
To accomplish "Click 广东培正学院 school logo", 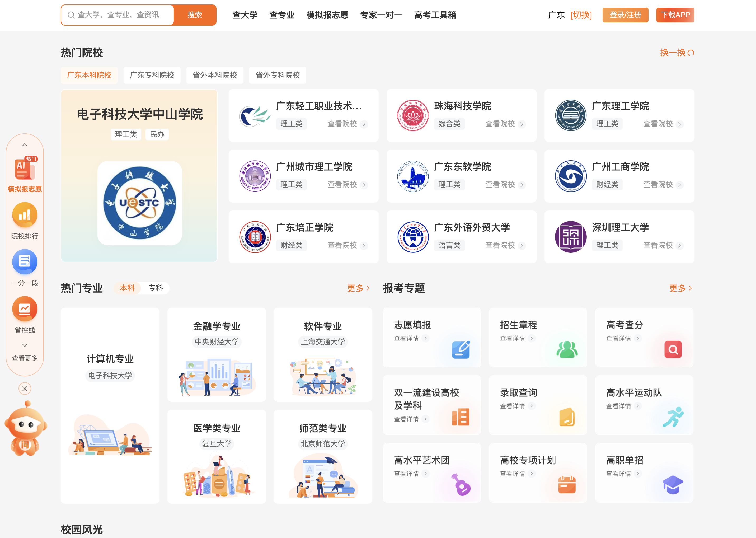I will (x=255, y=237).
